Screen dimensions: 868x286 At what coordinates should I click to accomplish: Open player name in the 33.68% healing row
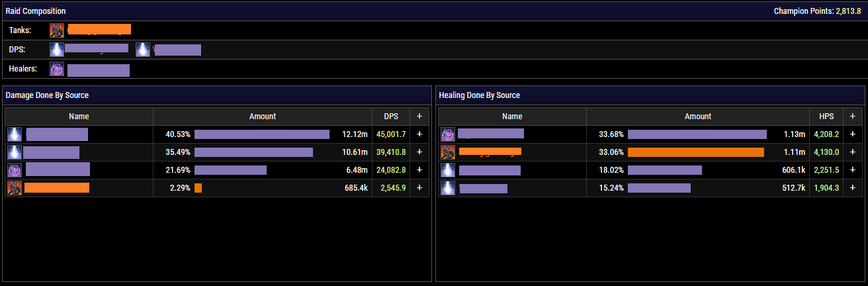491,134
